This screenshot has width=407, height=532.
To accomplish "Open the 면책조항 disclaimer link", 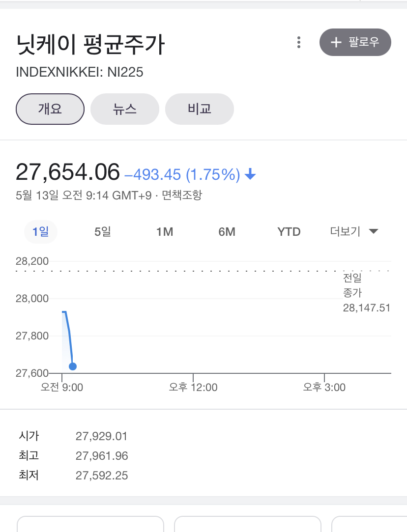I will click(182, 195).
